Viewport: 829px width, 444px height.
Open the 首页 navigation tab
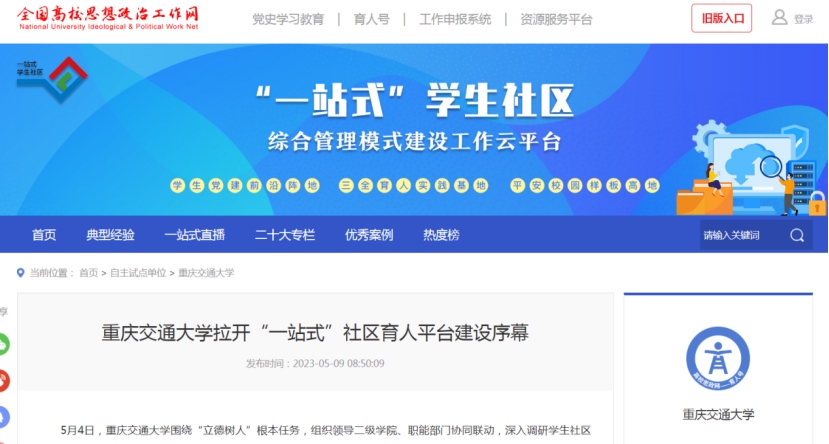coord(44,235)
